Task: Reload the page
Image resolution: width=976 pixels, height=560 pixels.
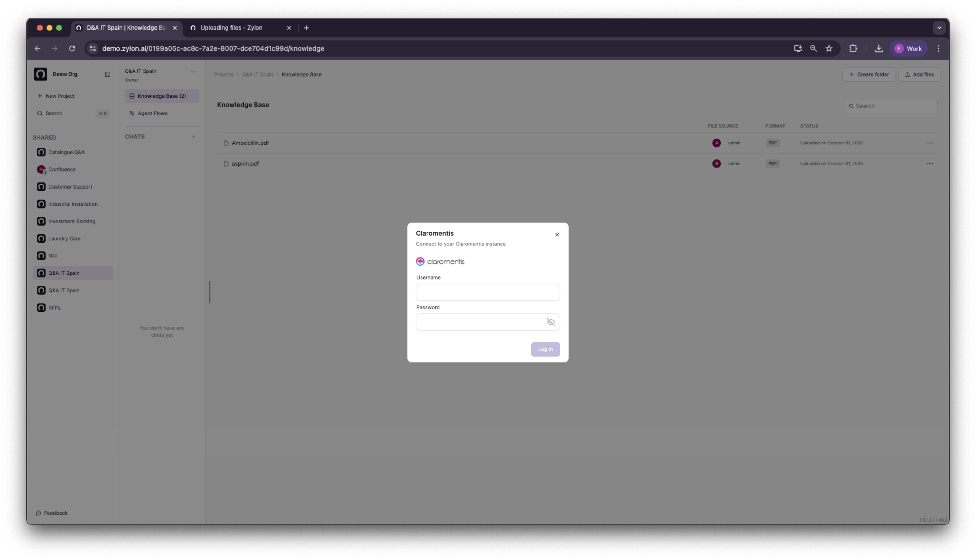Action: pyautogui.click(x=72, y=48)
